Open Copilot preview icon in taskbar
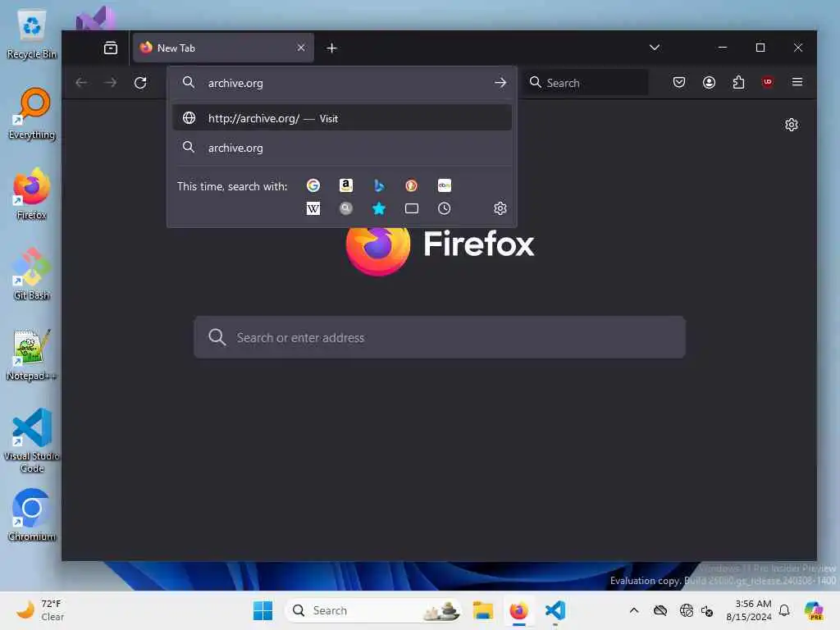 (814, 610)
